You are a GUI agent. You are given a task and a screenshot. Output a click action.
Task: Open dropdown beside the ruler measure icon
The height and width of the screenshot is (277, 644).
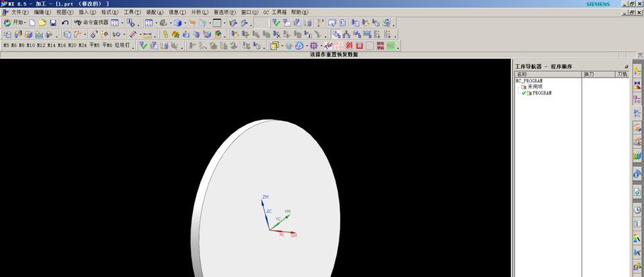point(155,35)
